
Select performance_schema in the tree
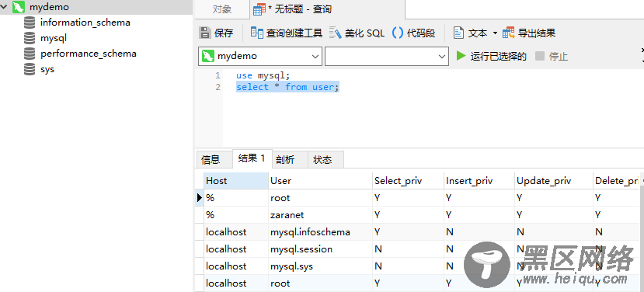(89, 54)
